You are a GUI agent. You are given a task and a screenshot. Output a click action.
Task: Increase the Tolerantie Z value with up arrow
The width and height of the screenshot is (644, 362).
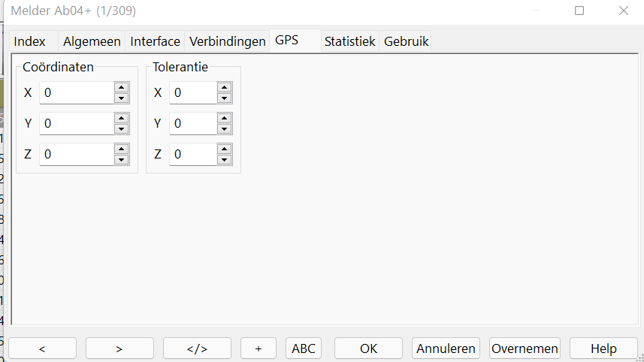point(223,149)
